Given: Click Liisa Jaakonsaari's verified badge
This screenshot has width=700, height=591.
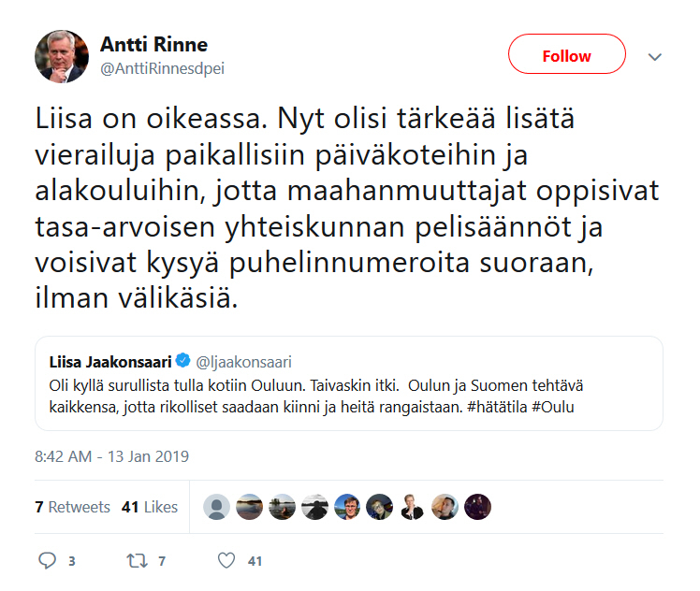Looking at the screenshot, I should click(x=183, y=360).
